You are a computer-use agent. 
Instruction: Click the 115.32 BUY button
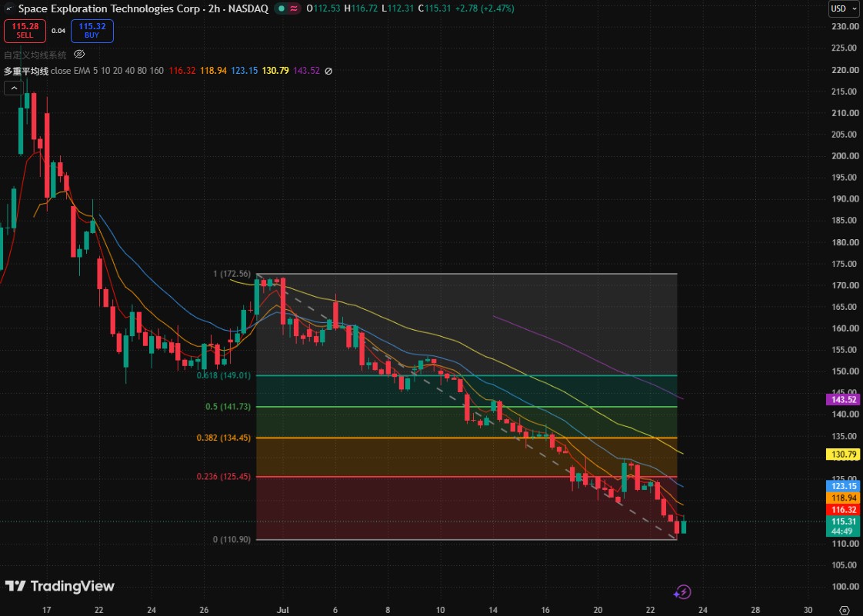pyautogui.click(x=92, y=31)
